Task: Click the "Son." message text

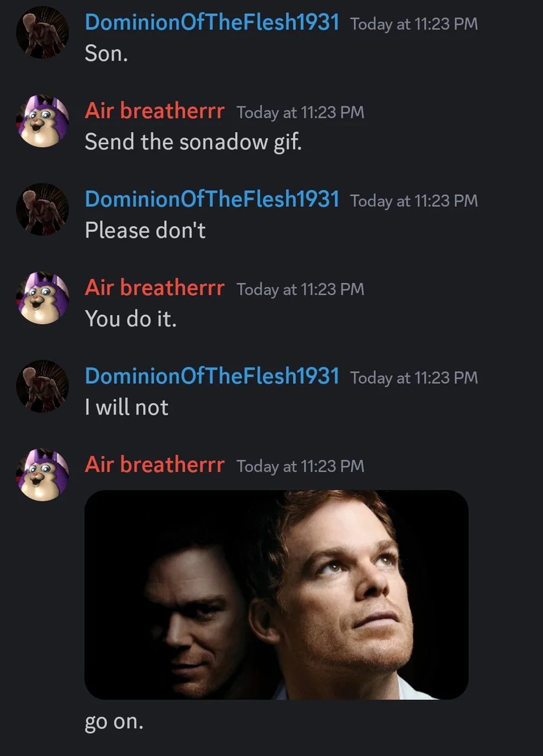Action: (106, 54)
